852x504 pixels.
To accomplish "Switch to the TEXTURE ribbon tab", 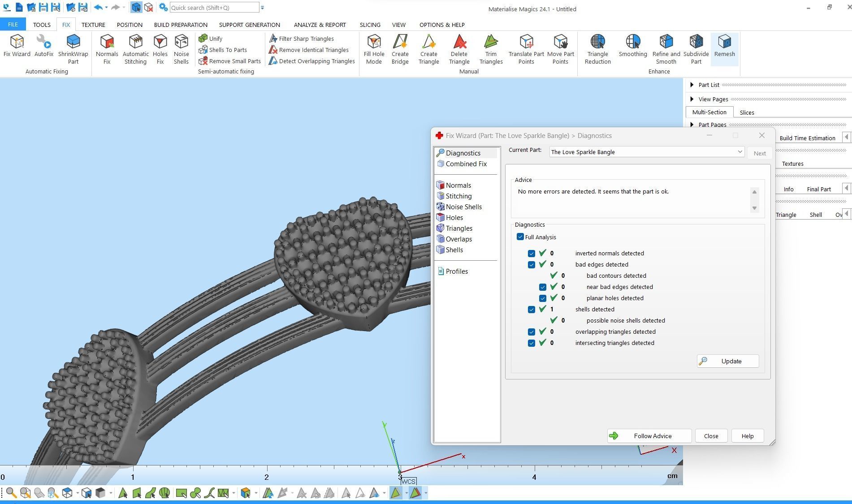I will click(93, 25).
